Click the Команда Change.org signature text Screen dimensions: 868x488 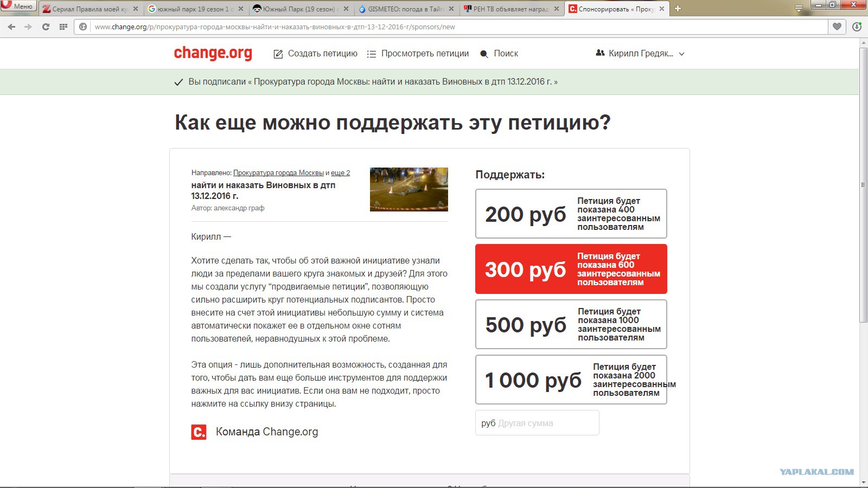point(267,432)
